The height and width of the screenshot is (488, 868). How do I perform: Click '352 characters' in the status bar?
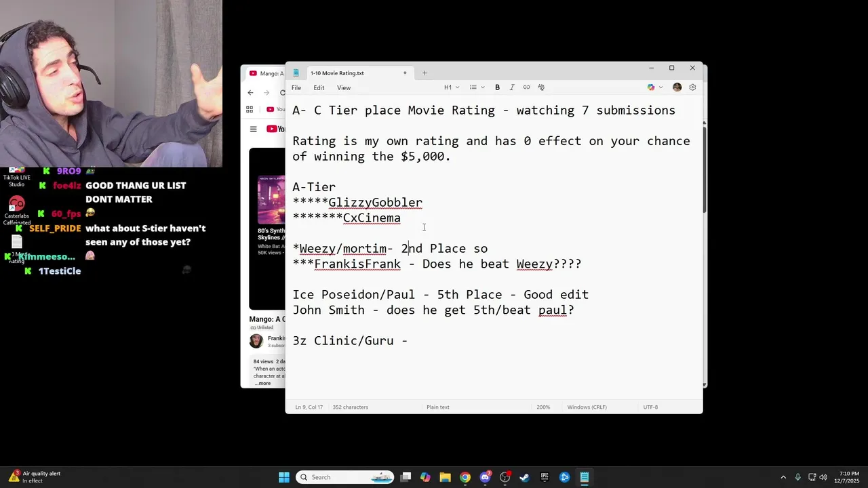(x=351, y=407)
